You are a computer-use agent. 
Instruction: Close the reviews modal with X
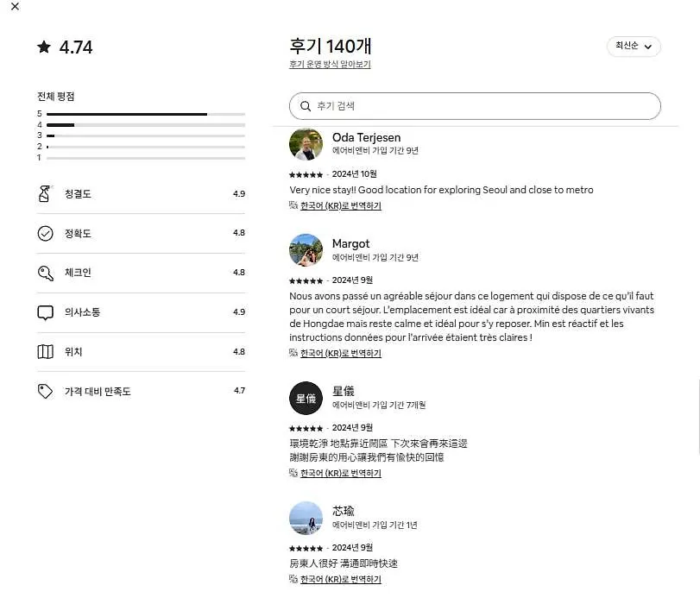click(16, 6)
